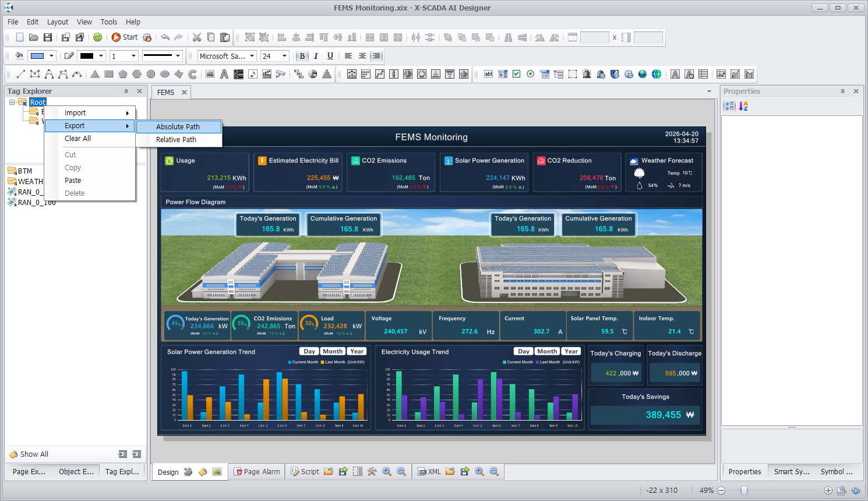This screenshot has height=501, width=868.
Task: Click the globe web browser icon
Action: click(x=643, y=74)
